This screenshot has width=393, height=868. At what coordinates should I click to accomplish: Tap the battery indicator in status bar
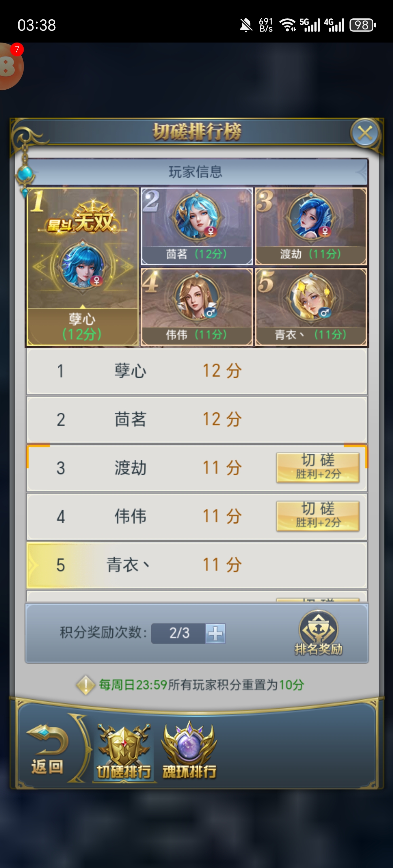point(363,25)
